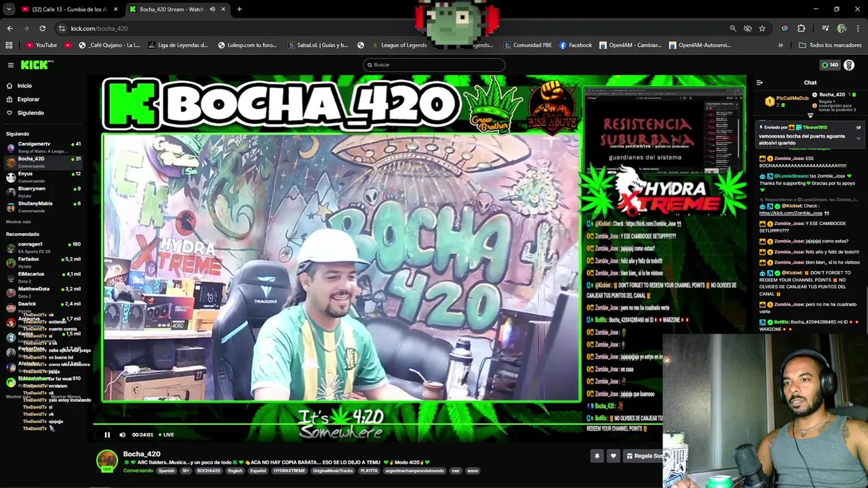
Task: Open the Comunidad PBE bookmark
Action: 528,45
